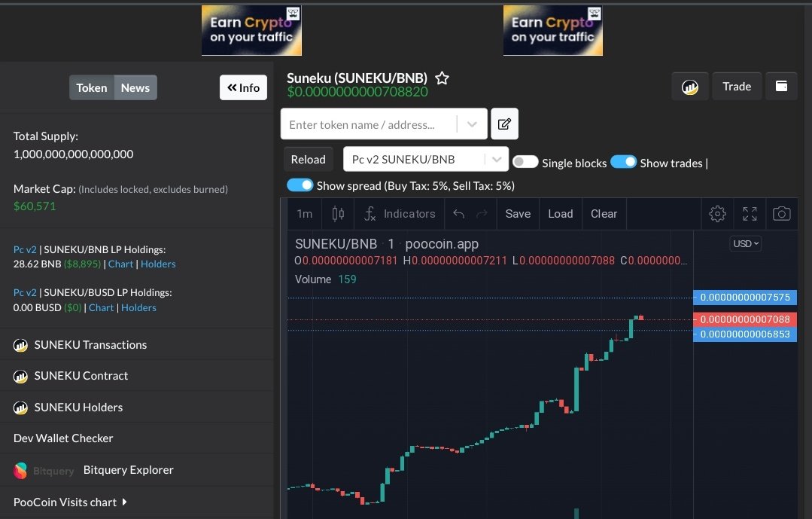Open the wallet icon next to Trade
Screen dimensions: 812x519
pyautogui.click(x=781, y=86)
